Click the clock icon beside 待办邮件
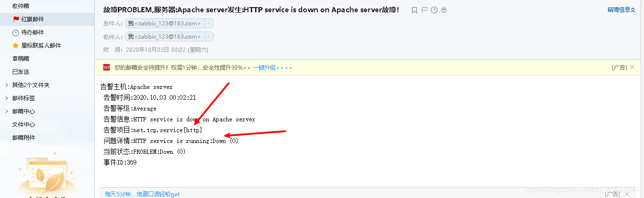The height and width of the screenshot is (198, 644). (16, 32)
